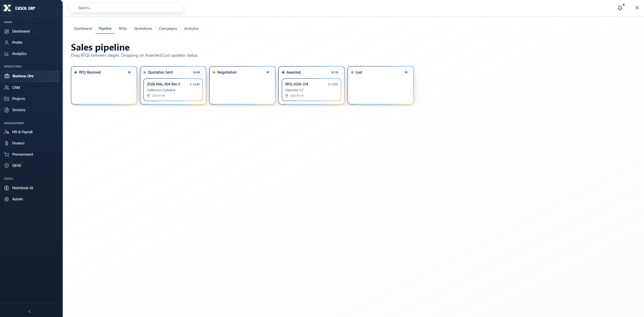Click the Lost column header
This screenshot has height=317, width=644.
[x=359, y=72]
